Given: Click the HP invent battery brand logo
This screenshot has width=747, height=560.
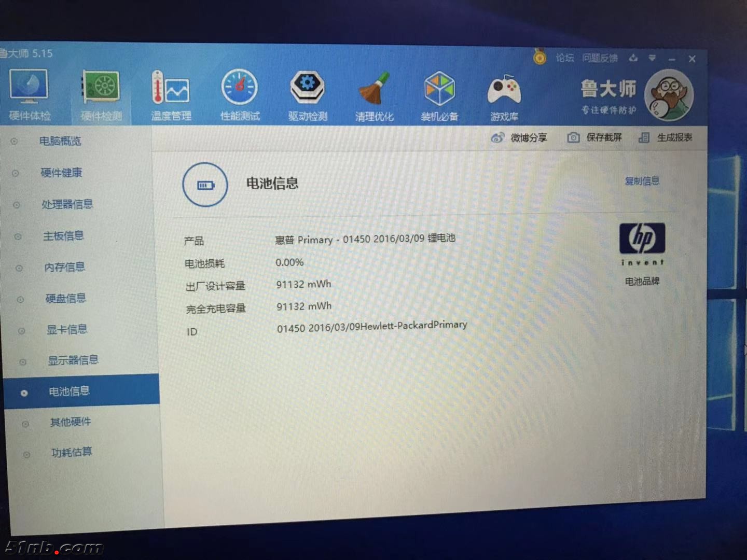Looking at the screenshot, I should coord(642,244).
